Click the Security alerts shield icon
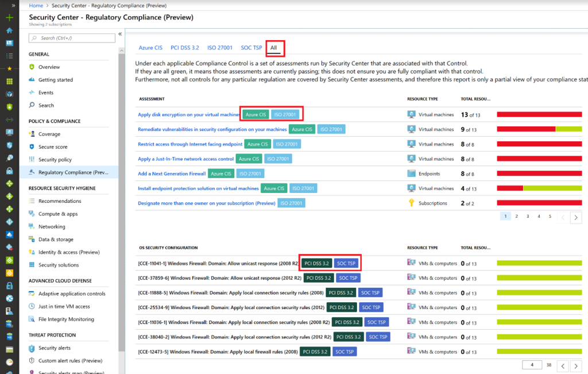The width and height of the screenshot is (588, 374). pos(32,349)
